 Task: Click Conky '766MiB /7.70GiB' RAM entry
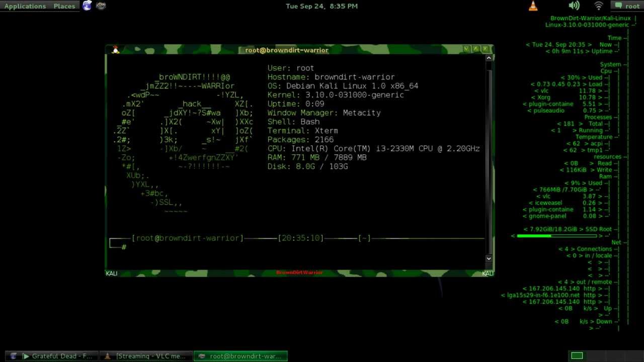point(567,190)
